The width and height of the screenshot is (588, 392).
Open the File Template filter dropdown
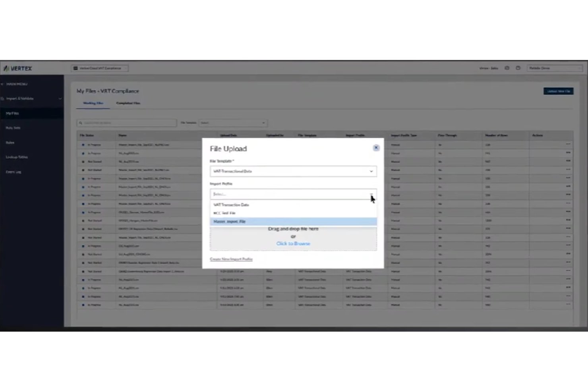point(233,123)
